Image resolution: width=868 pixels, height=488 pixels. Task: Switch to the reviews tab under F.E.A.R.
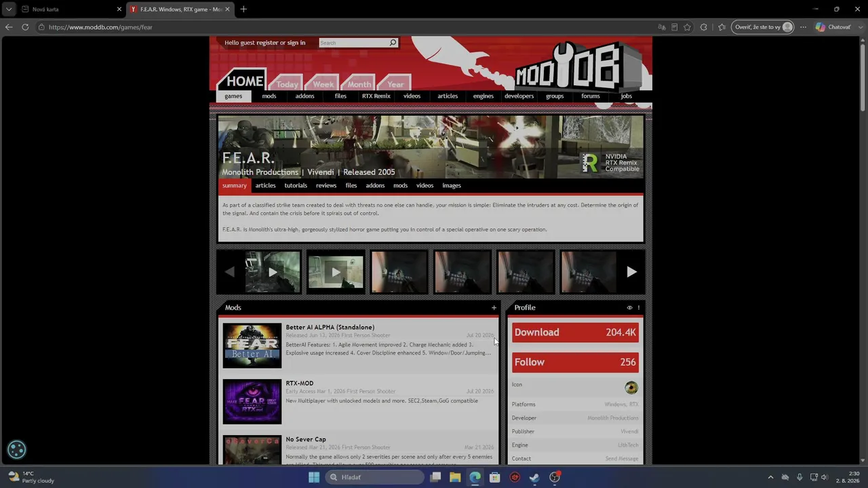point(326,186)
